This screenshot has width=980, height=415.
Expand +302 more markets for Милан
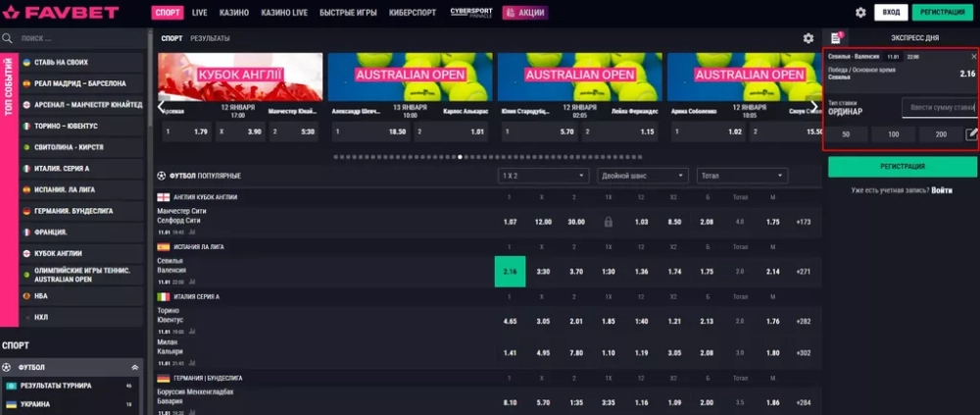coord(804,353)
